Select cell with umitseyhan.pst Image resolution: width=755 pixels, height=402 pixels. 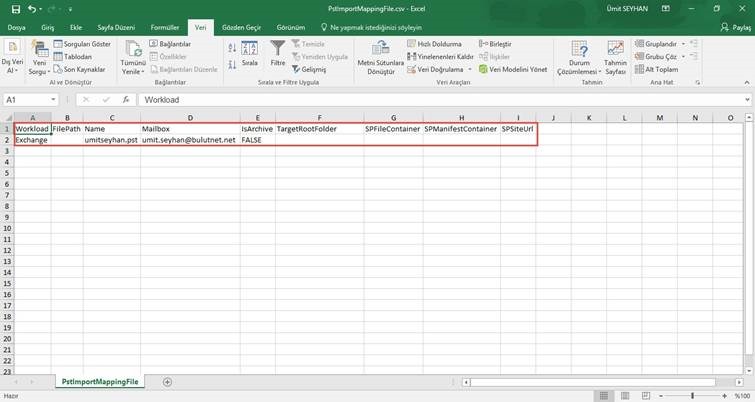click(112, 140)
